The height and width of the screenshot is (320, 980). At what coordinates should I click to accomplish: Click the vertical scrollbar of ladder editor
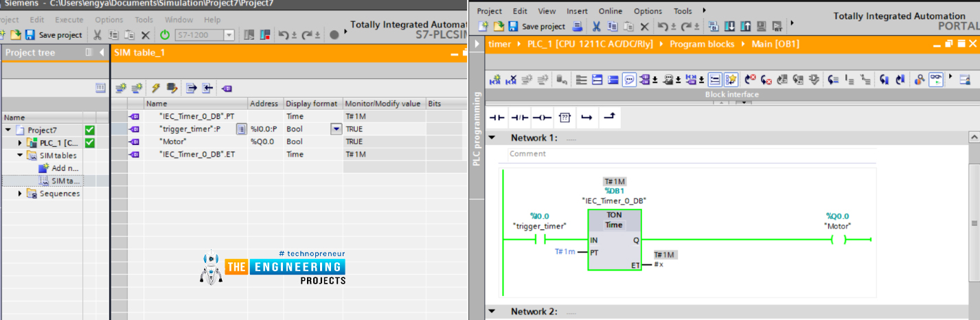(x=974, y=223)
